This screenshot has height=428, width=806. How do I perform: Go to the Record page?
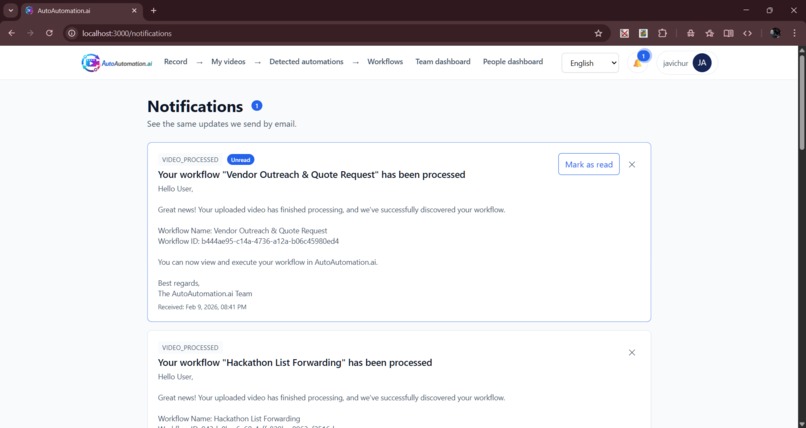tap(175, 62)
